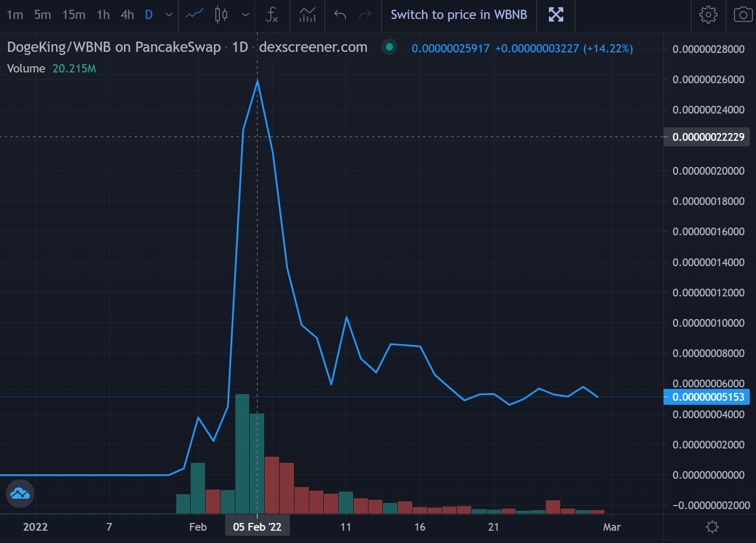756x543 pixels.
Task: Click the Mar label on time axis
Action: tap(612, 527)
